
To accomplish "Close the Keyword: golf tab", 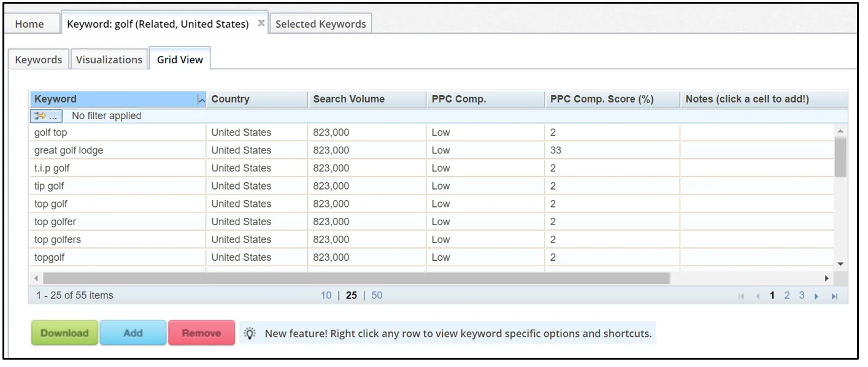I will coord(261,23).
